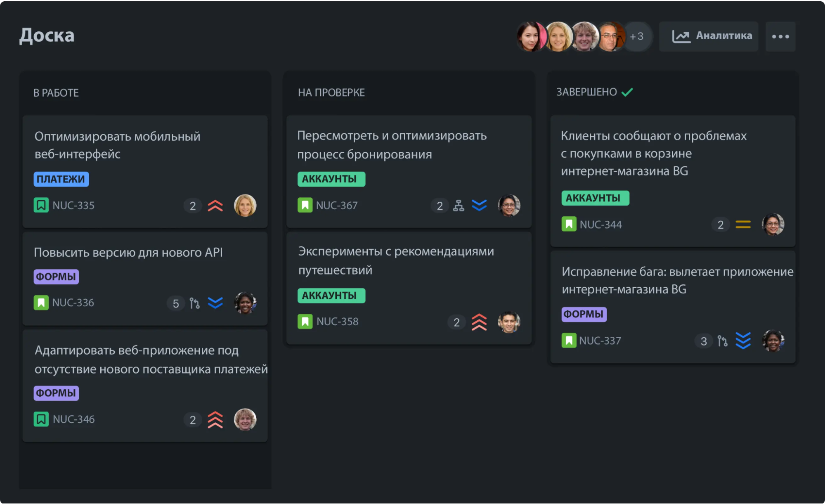
Task: Open the Аналитика chart button
Action: pyautogui.click(x=708, y=36)
